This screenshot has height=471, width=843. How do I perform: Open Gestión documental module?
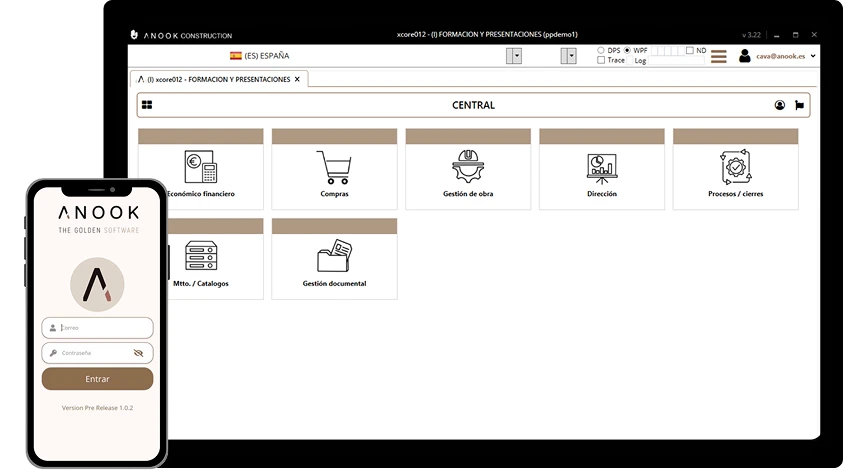point(334,264)
